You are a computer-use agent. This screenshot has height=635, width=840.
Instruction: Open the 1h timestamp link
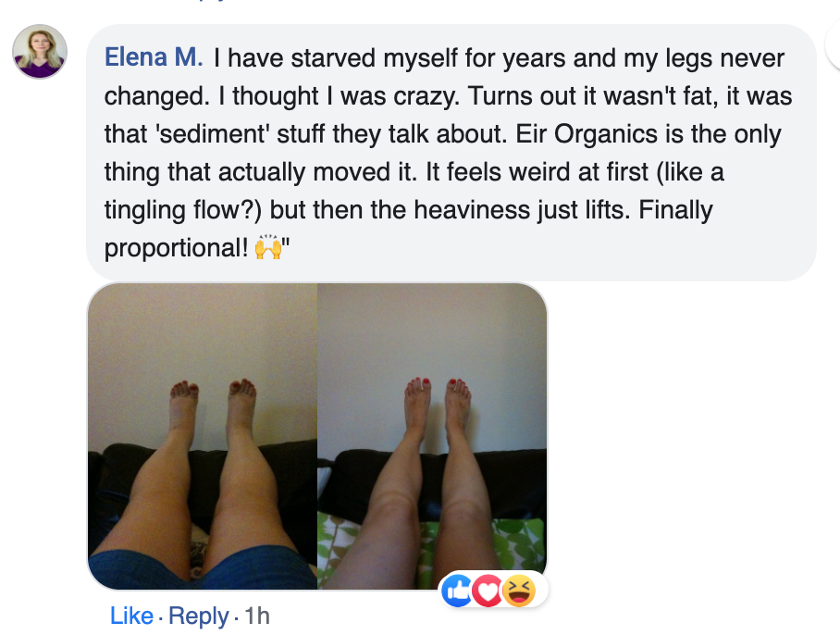[257, 616]
